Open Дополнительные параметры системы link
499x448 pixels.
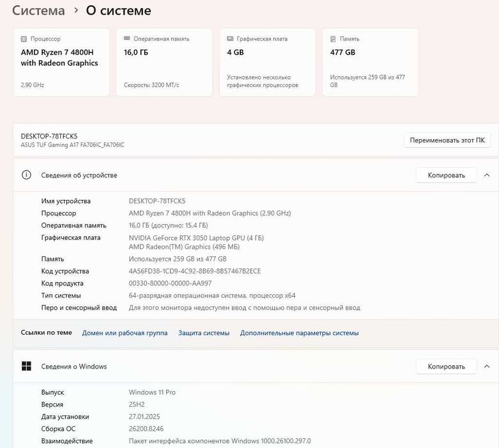point(299,333)
